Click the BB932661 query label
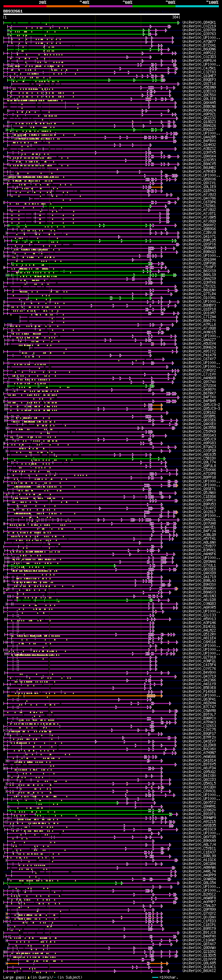This screenshot has width=222, height=980. click(13, 11)
